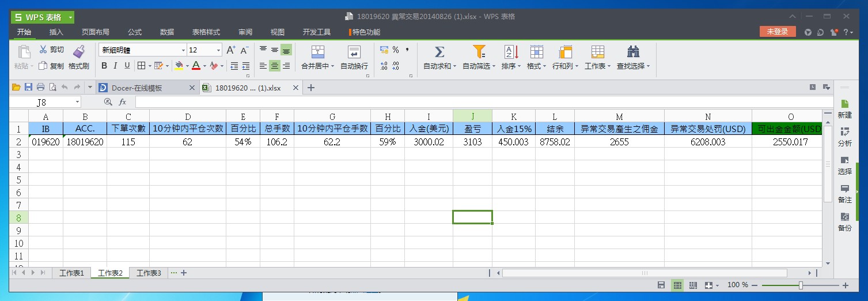
Task: Click the Sort (排序) A-Z icon
Action: coord(511,52)
